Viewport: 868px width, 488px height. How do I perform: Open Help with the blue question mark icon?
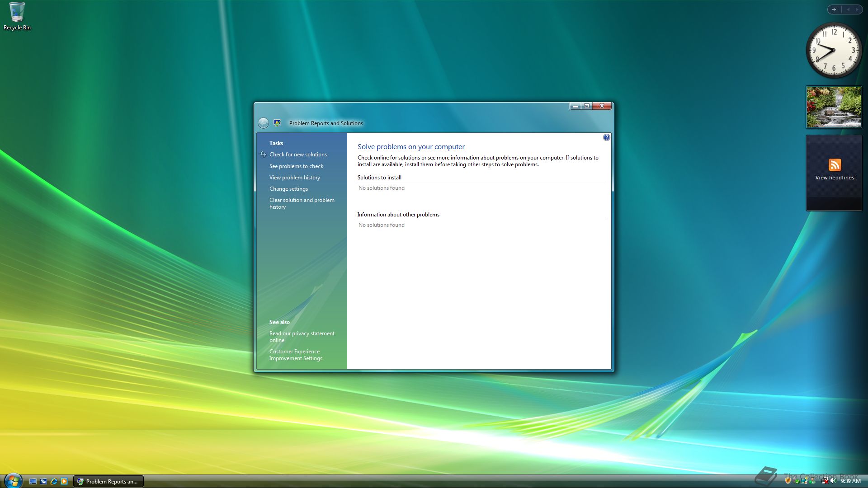(607, 137)
